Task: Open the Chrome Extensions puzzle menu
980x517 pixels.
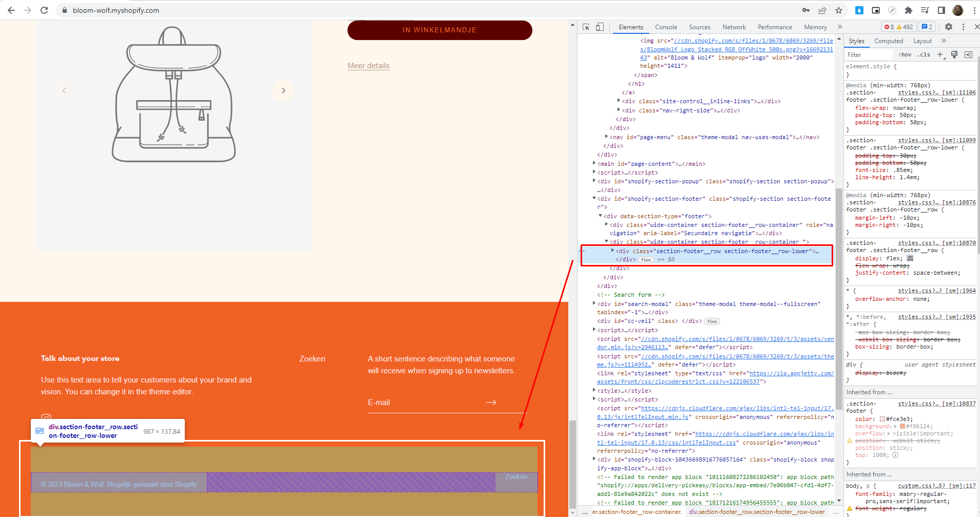Action: (909, 10)
